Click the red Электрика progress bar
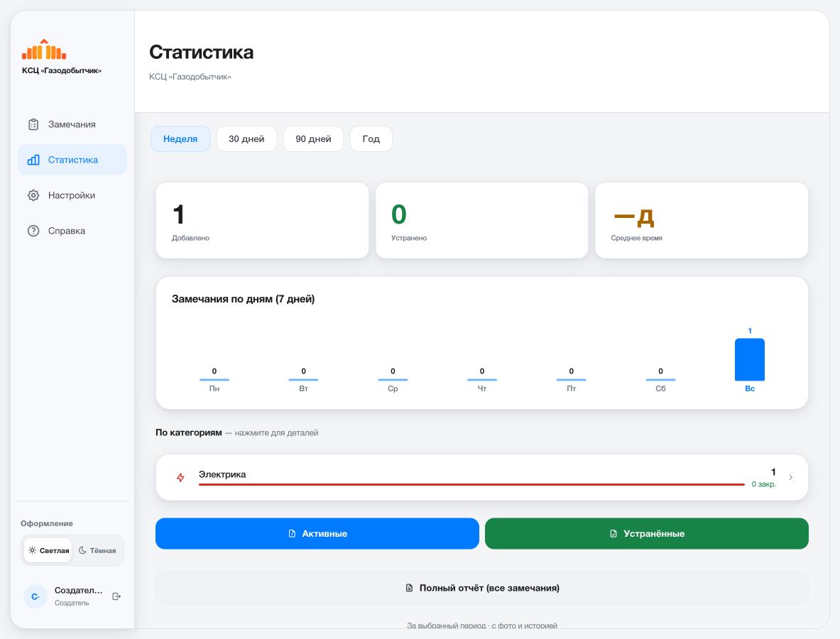Viewport: 840px width, 639px height. click(x=471, y=484)
